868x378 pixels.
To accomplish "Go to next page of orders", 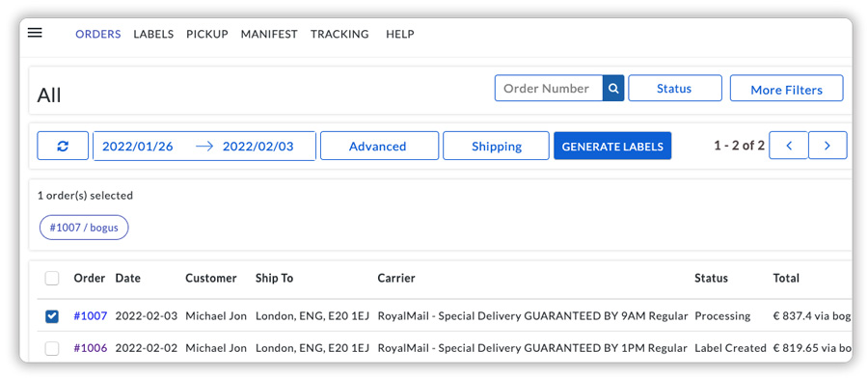I will click(827, 146).
